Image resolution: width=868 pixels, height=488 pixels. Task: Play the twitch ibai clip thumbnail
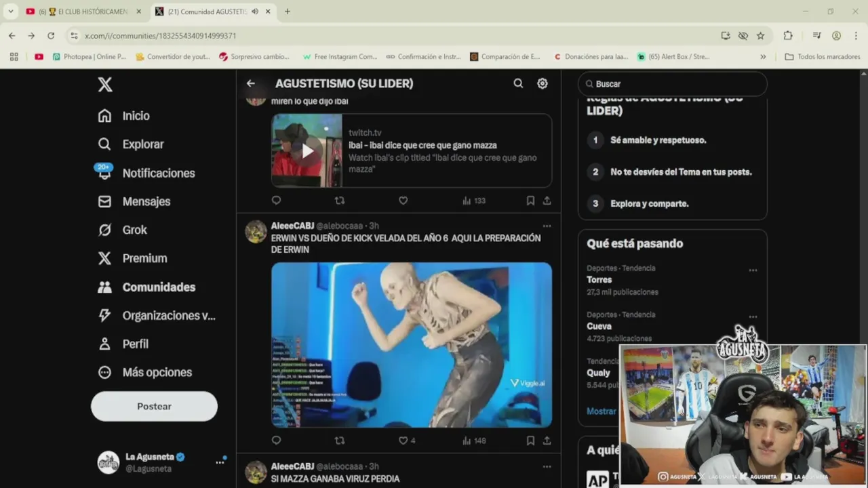click(307, 150)
